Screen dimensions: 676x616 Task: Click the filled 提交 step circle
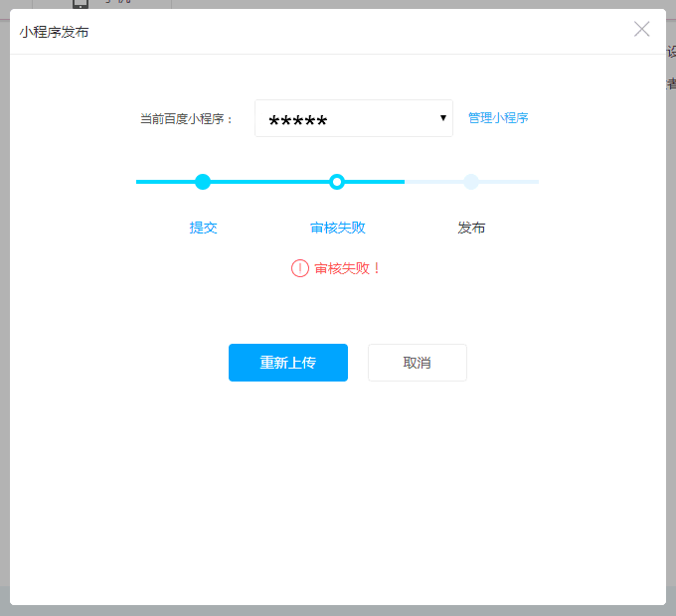[x=203, y=182]
